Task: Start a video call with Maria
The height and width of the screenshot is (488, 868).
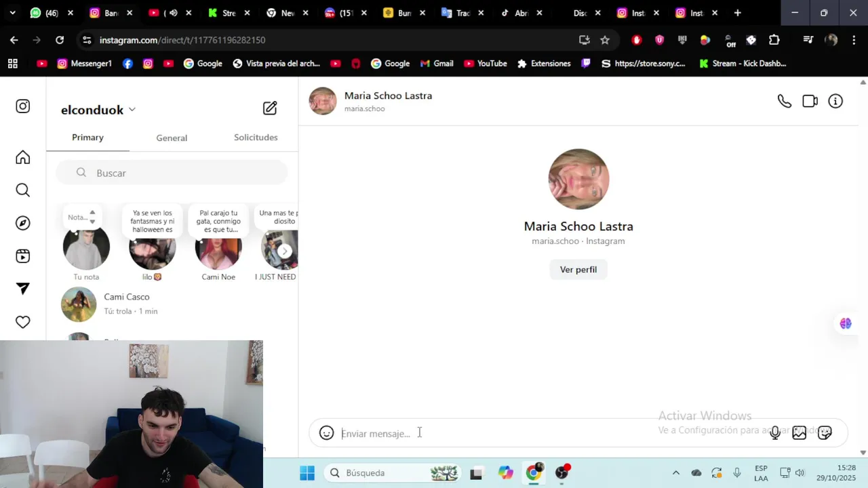Action: (x=810, y=101)
